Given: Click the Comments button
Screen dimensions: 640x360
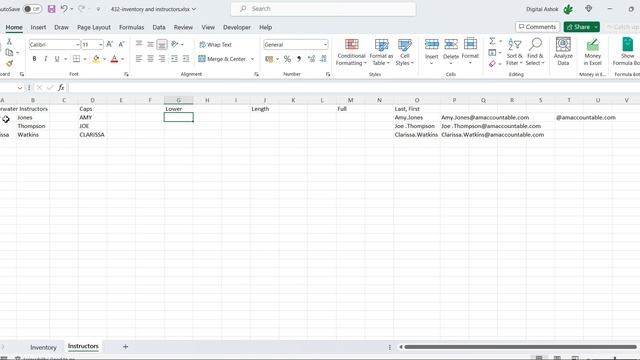Looking at the screenshot, I should coord(537,27).
